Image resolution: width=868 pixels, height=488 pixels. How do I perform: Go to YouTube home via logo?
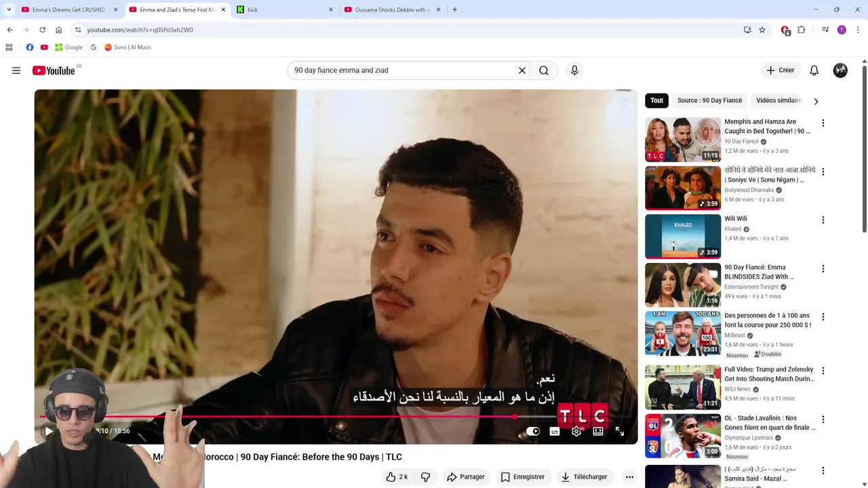[54, 70]
